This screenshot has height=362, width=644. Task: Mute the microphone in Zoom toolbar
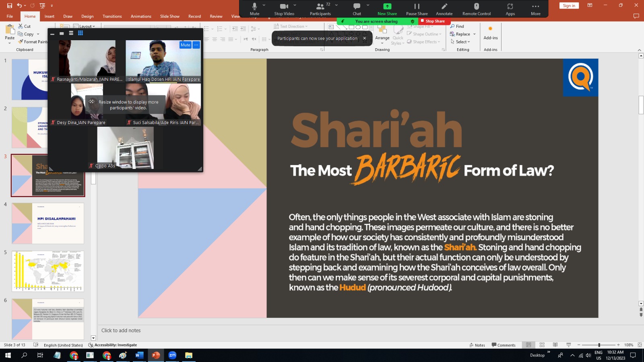point(254,6)
